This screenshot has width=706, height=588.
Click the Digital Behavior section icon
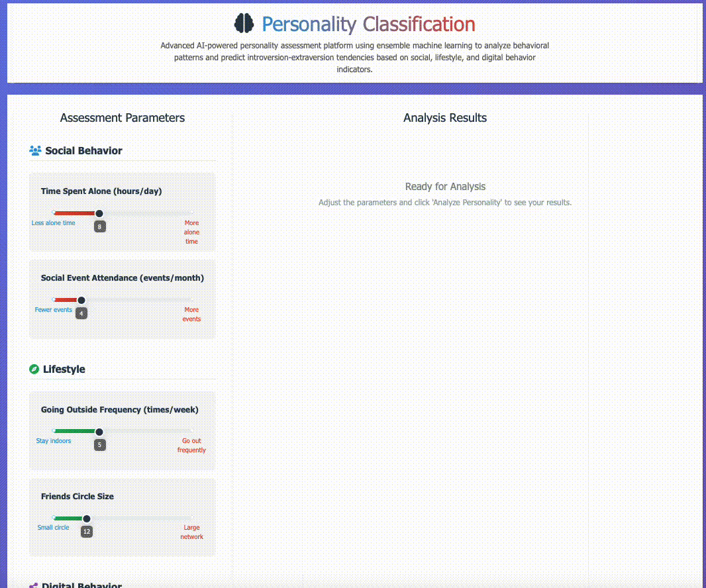click(x=34, y=585)
